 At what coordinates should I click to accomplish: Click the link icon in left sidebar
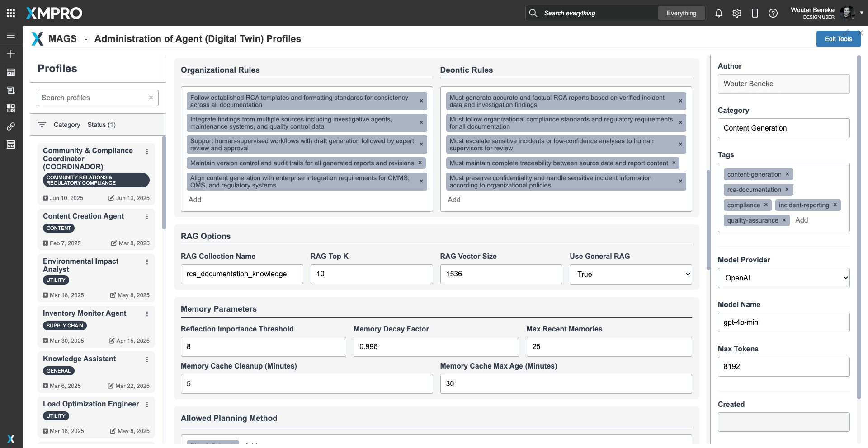[x=11, y=126]
